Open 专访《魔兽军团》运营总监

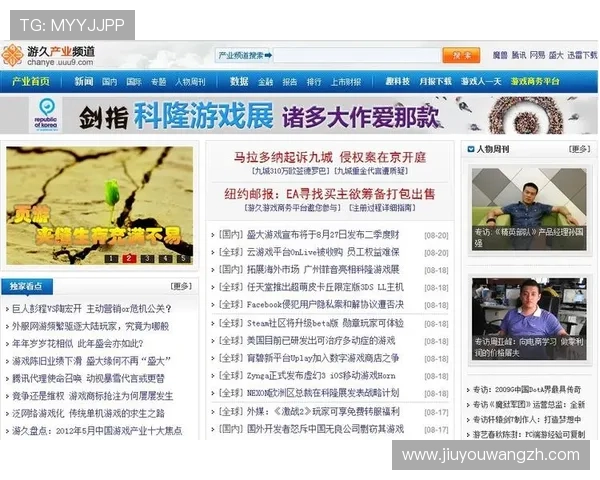[529, 405]
